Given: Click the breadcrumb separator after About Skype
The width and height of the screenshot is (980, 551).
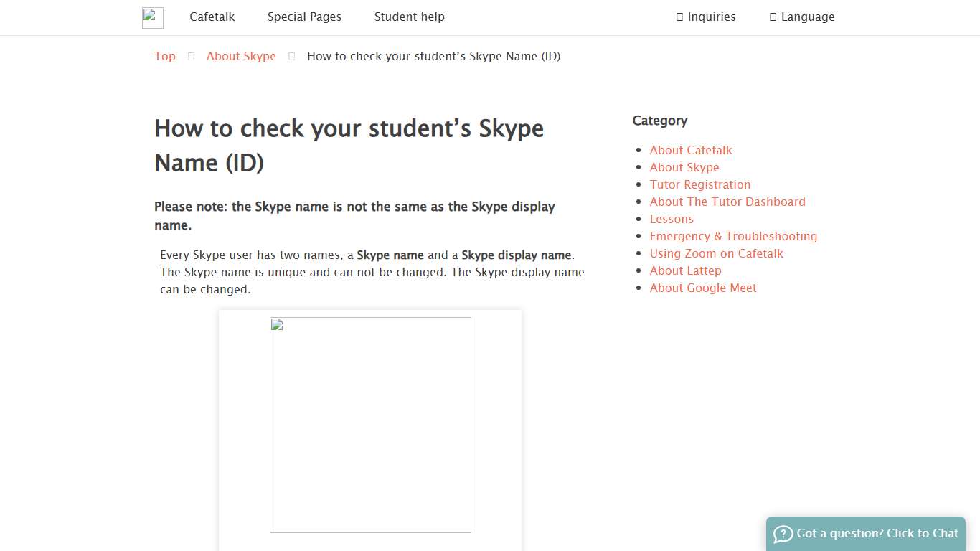Looking at the screenshot, I should click(291, 56).
